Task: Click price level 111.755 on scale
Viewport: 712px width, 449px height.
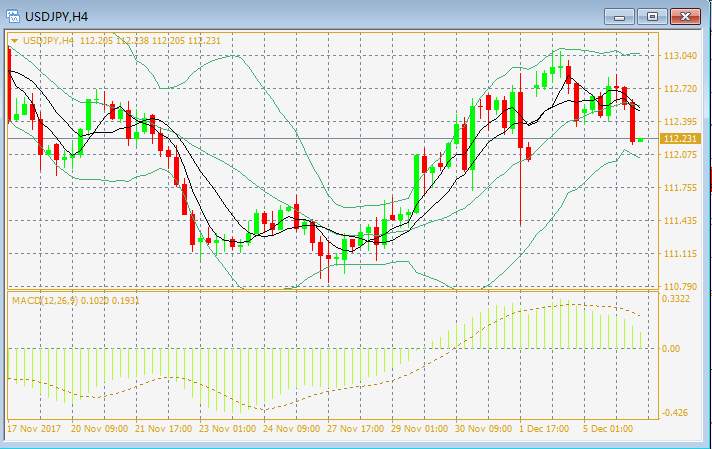Action: [x=680, y=188]
